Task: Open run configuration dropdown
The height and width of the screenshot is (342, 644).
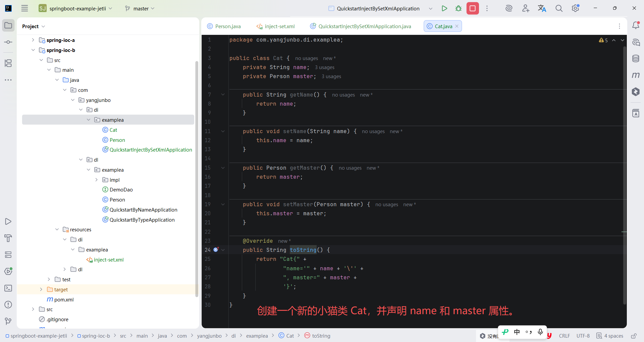Action: (x=431, y=8)
